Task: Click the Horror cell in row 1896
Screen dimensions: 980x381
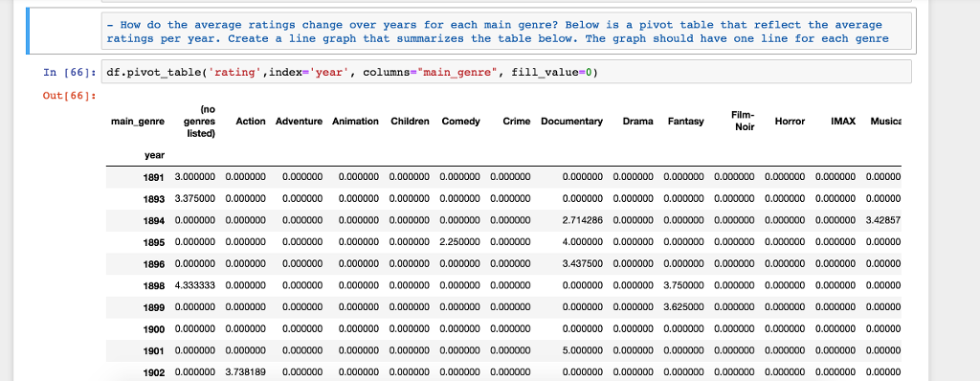Action: coord(785,264)
